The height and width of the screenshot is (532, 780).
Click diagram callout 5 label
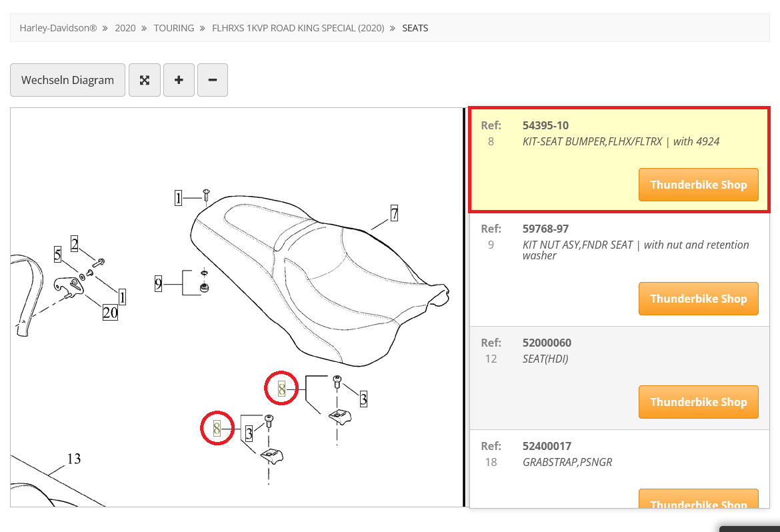58,254
